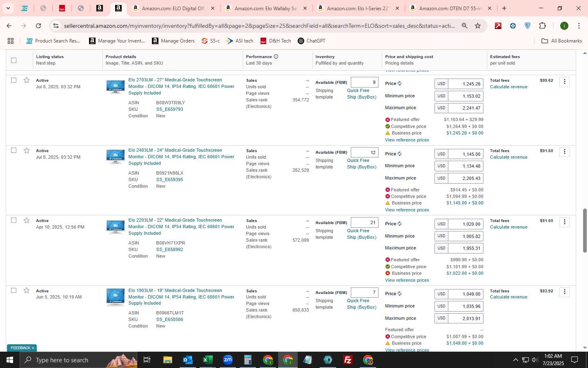
Task: Select the Elo 1903LM listing checkbox
Action: [x=13, y=290]
